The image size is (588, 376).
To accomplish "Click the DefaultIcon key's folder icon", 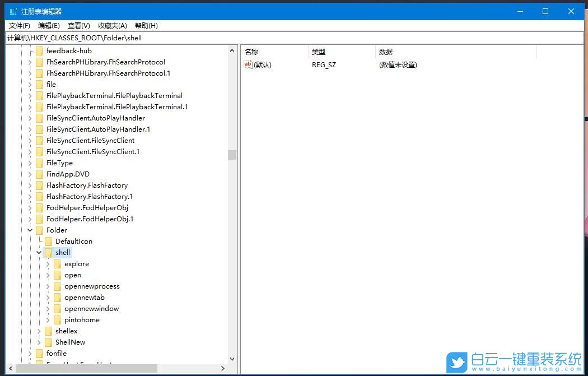I will (48, 241).
